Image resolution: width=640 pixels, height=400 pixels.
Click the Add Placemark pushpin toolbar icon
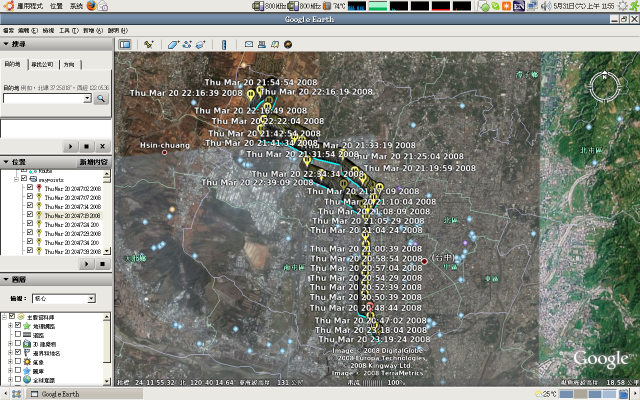point(149,44)
